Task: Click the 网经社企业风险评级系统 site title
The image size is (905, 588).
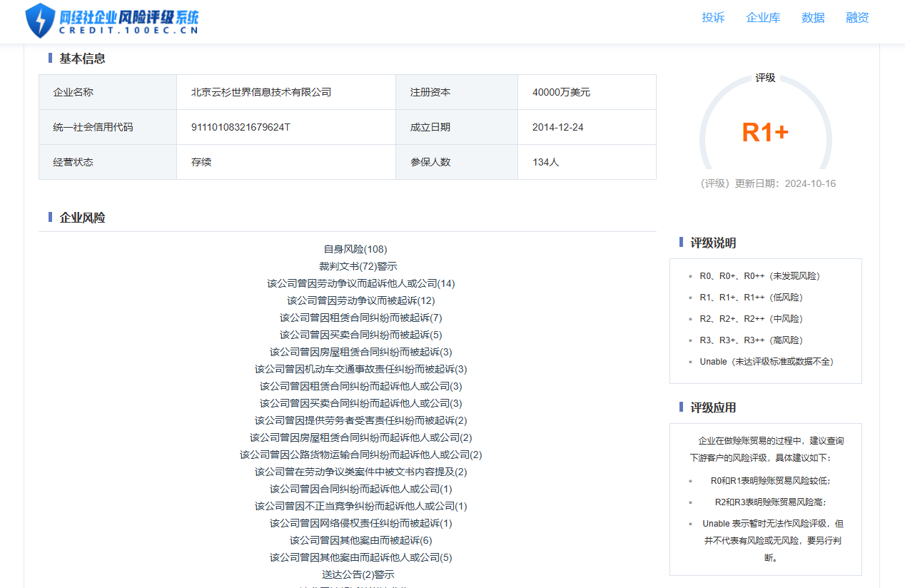Action: coord(129,18)
